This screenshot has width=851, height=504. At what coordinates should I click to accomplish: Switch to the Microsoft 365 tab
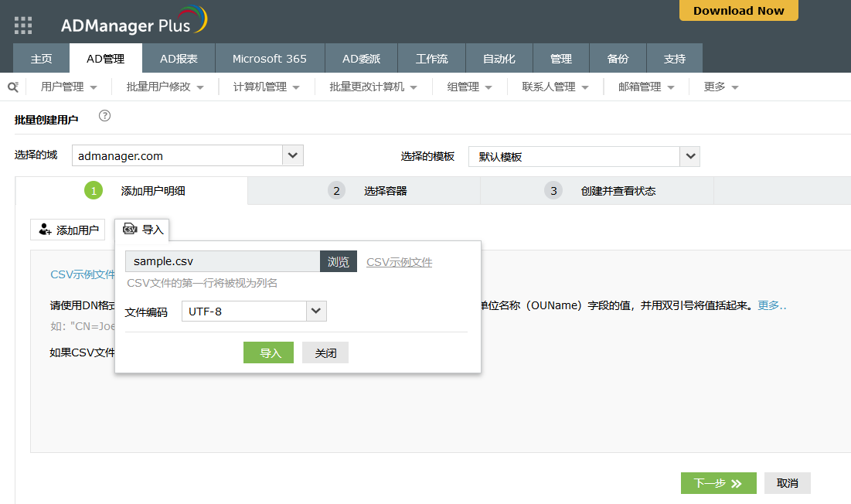point(269,59)
